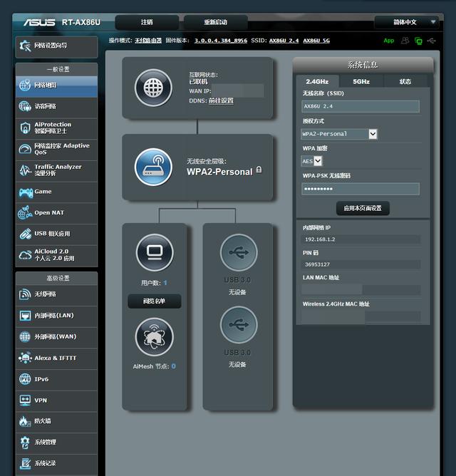Image resolution: width=456 pixels, height=476 pixels.
Task: Click the apply page settings button
Action: pyautogui.click(x=363, y=208)
